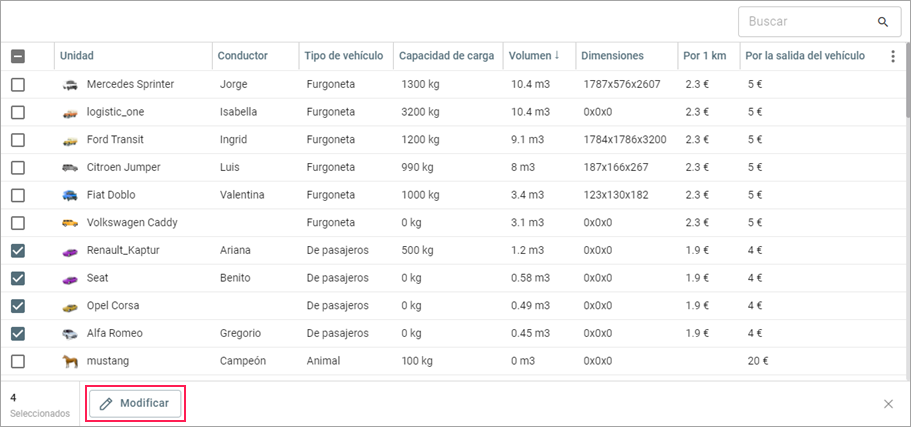Click the search magnifier icon

883,21
